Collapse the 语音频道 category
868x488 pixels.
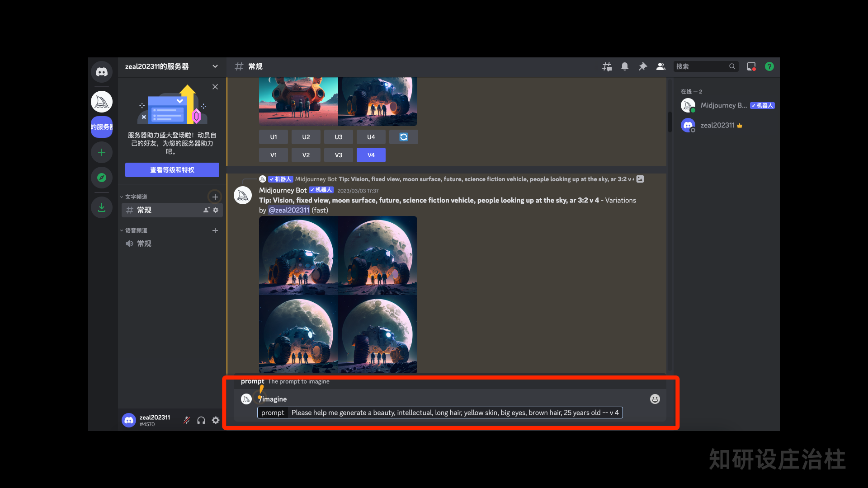(136, 230)
